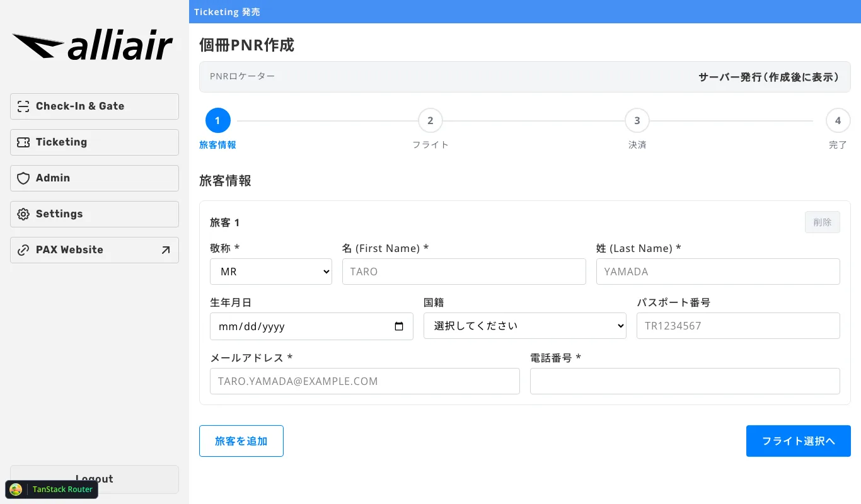
Task: Click the Ticketing ticket icon
Action: click(23, 142)
